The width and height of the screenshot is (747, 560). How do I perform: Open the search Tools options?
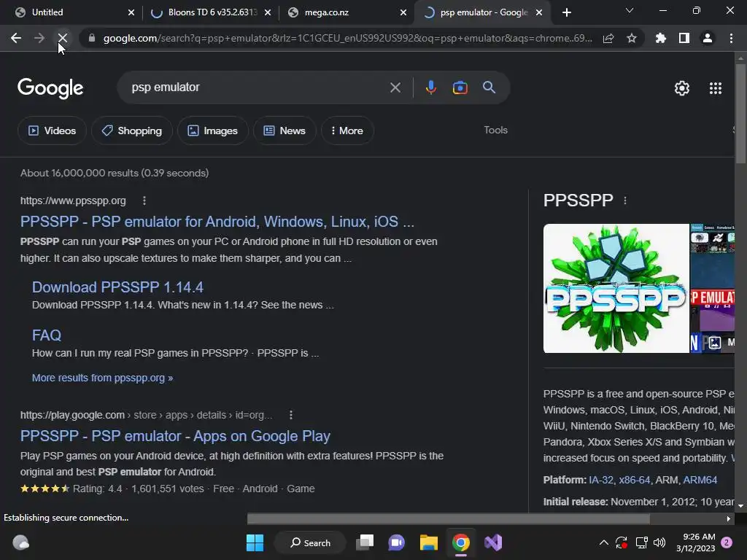pos(495,130)
